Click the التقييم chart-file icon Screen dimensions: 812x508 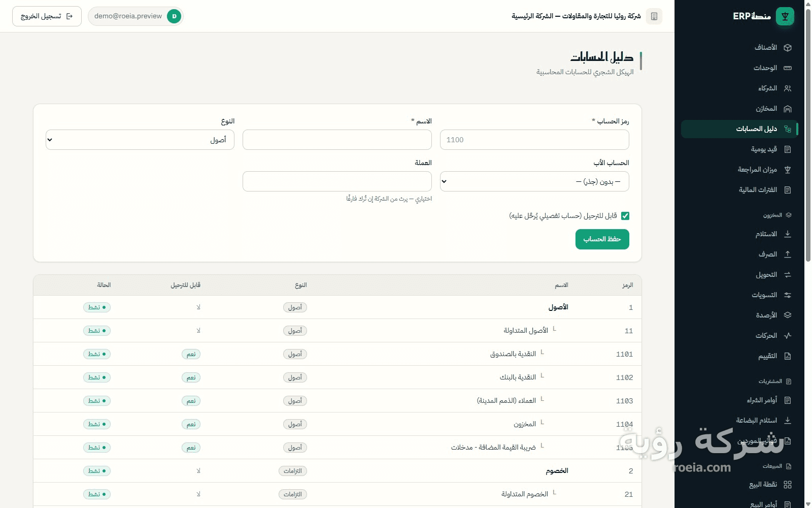(x=788, y=356)
